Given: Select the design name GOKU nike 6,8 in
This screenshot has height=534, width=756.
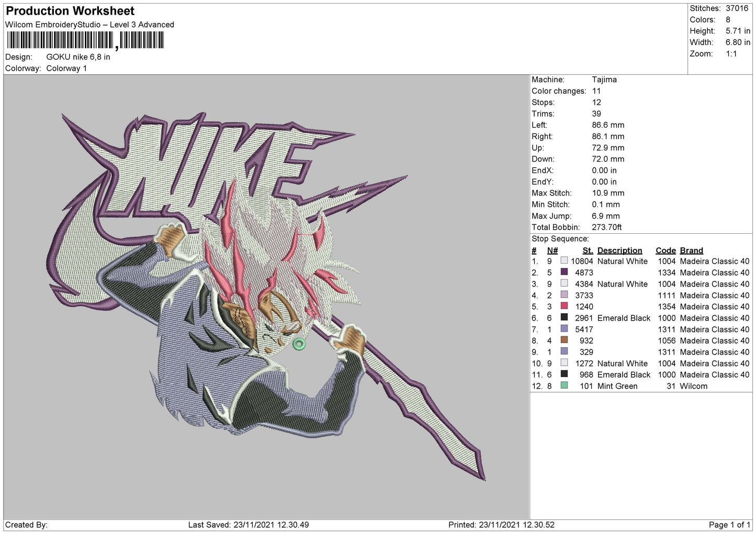Looking at the screenshot, I should point(78,57).
